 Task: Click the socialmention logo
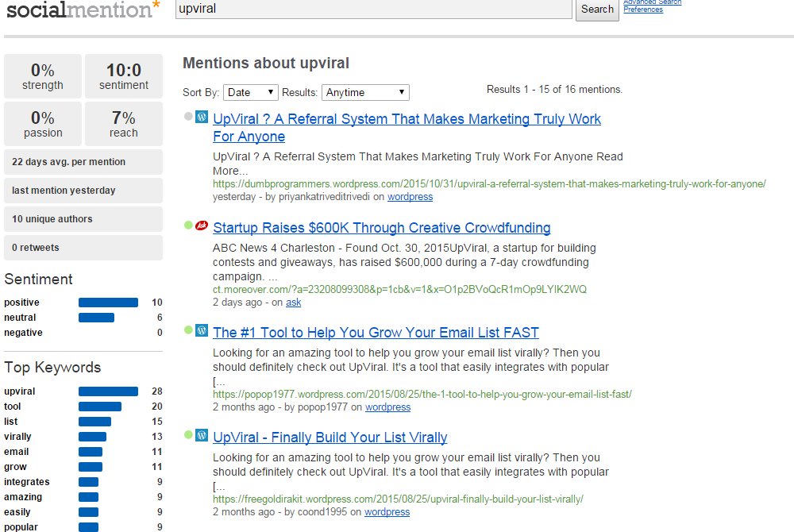click(83, 10)
